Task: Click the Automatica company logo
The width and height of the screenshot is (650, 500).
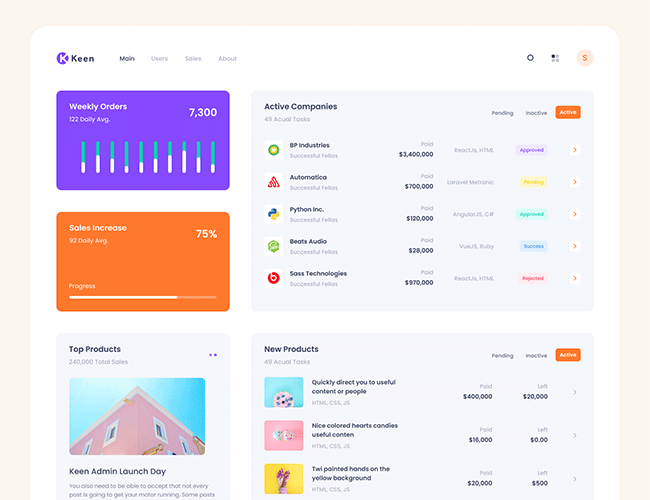Action: tap(272, 182)
